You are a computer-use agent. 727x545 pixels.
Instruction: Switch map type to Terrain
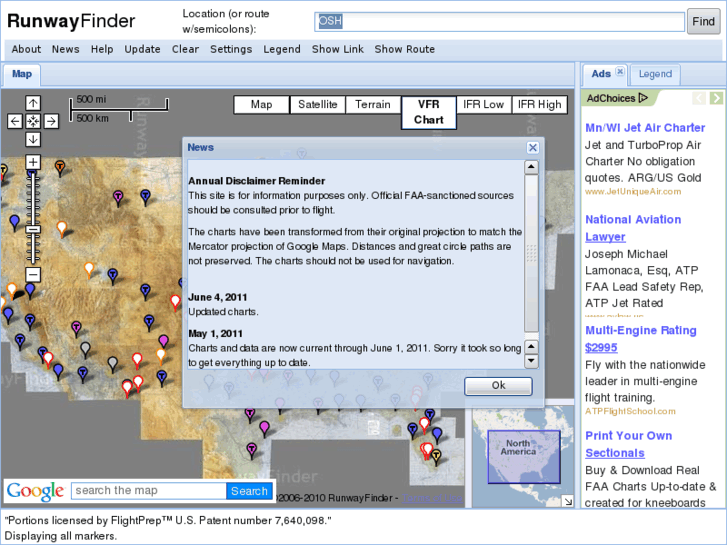373,104
